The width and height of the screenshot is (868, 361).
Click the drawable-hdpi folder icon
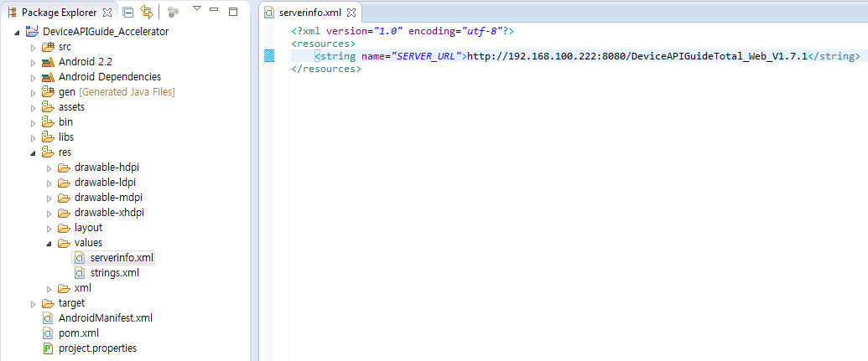[64, 168]
